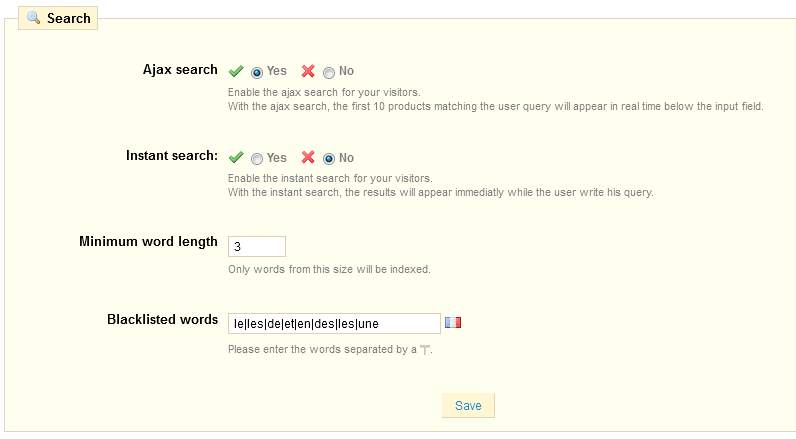The image size is (796, 439).
Task: Click 'Enable the ajax search for your visitors.' text
Action: point(324,92)
